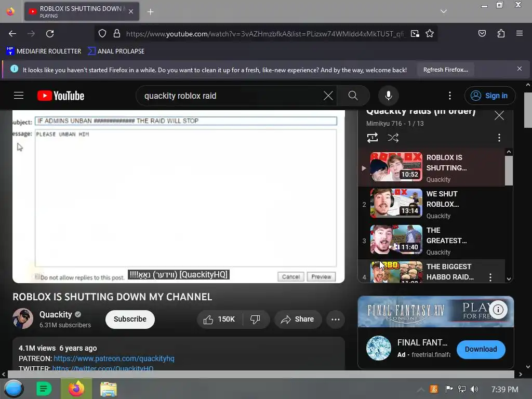Share the video

[x=298, y=320]
